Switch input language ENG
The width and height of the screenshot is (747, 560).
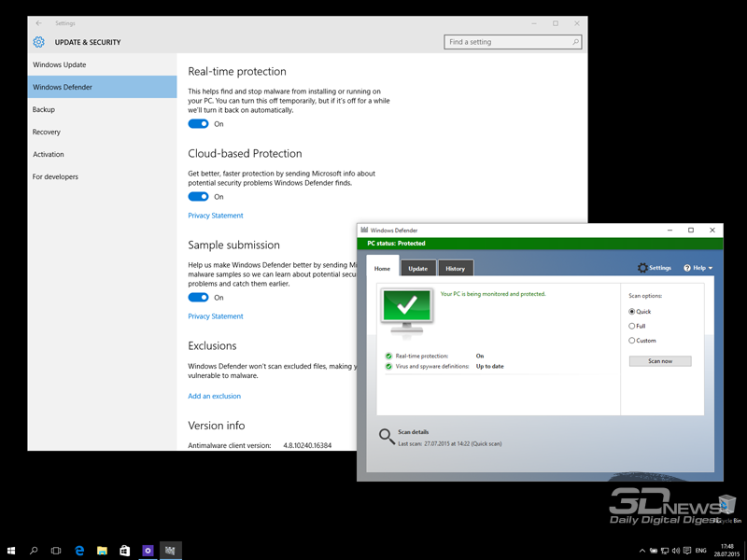pos(701,551)
